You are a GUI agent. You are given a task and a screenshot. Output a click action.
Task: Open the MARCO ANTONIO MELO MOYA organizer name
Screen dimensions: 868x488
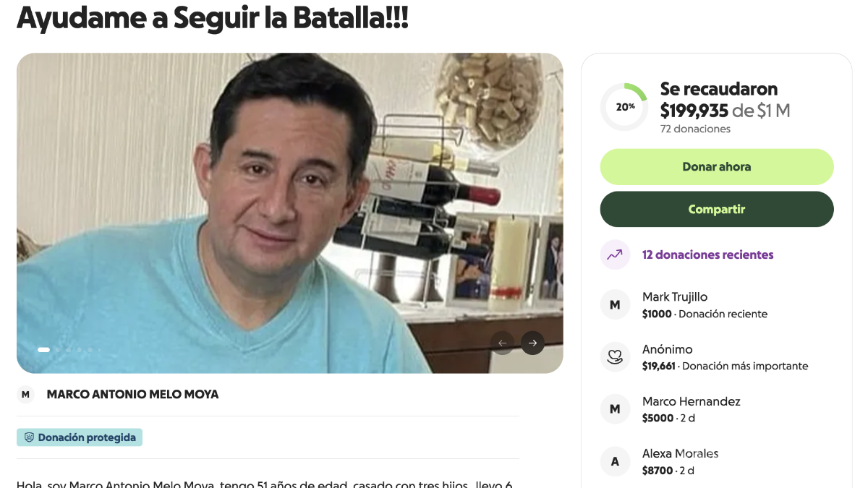click(132, 394)
